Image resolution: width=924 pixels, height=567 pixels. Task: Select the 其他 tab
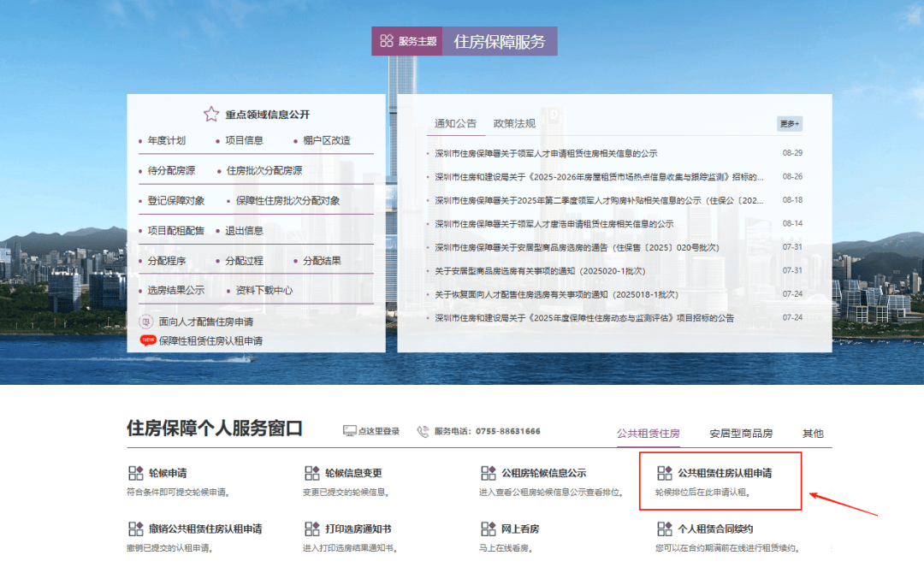point(813,434)
